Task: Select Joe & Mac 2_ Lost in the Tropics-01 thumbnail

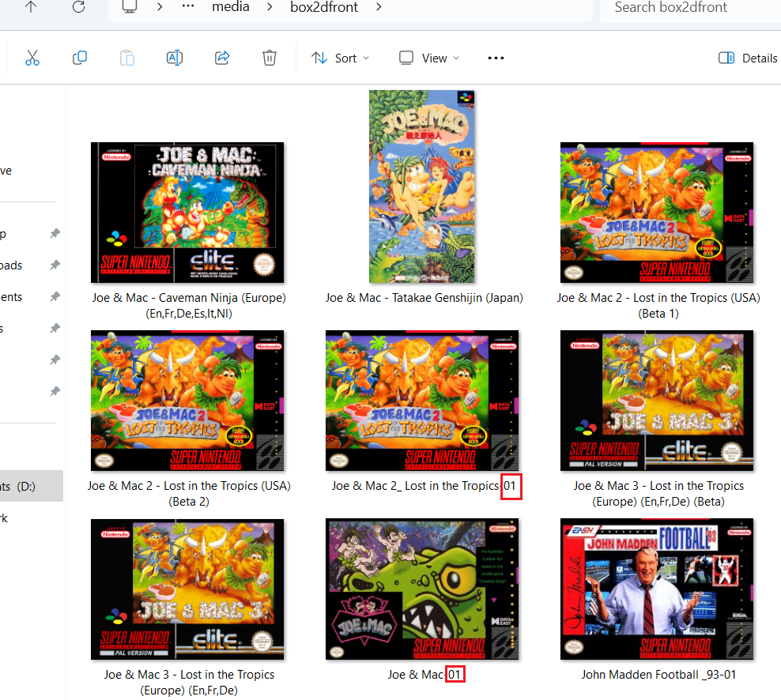Action: point(422,401)
